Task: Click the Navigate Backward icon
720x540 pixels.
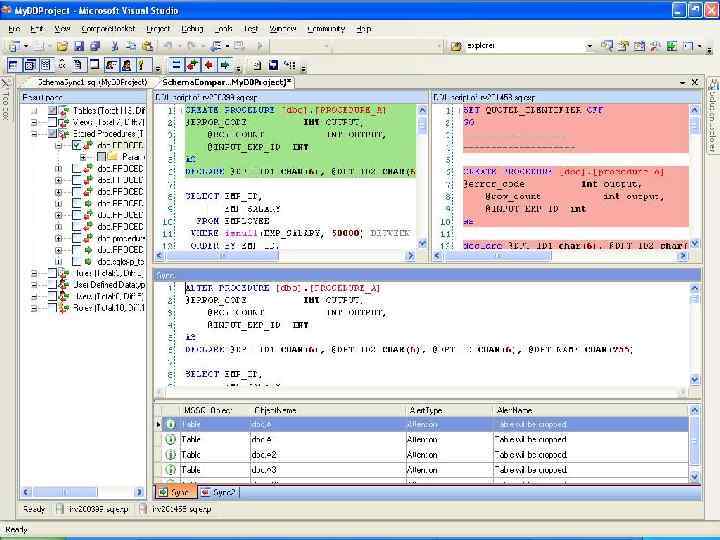Action: click(x=215, y=46)
